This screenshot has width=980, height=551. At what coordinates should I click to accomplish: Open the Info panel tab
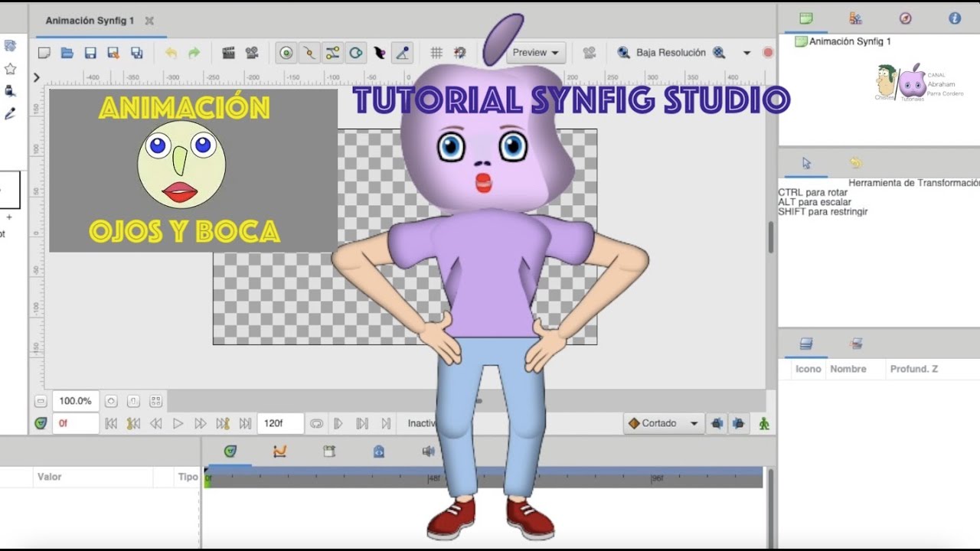(x=955, y=18)
